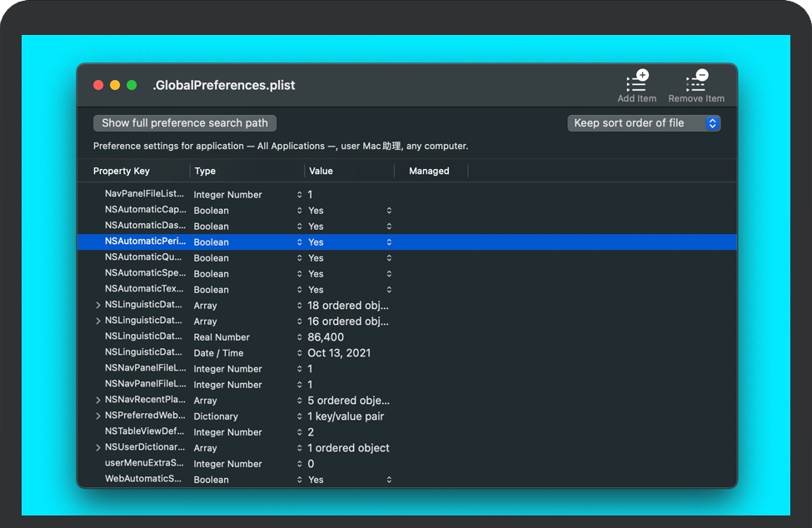Expand the 18 ordered objects NSLinguisticData row
This screenshot has height=528, width=812.
98,306
